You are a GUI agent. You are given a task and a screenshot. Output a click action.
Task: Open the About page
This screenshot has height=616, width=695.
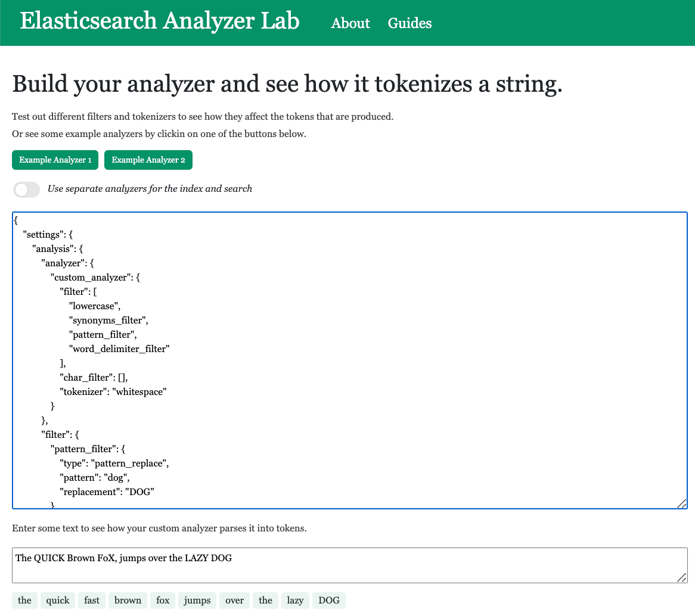pyautogui.click(x=350, y=24)
